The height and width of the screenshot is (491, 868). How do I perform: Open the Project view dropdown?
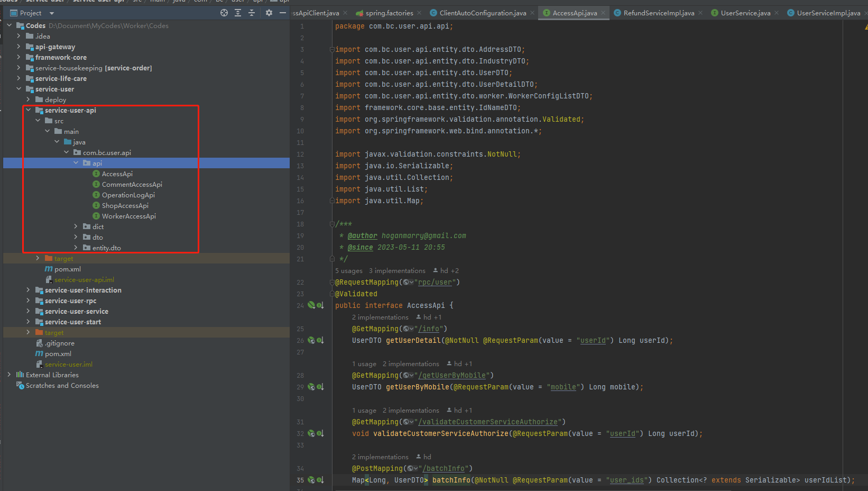pos(51,13)
